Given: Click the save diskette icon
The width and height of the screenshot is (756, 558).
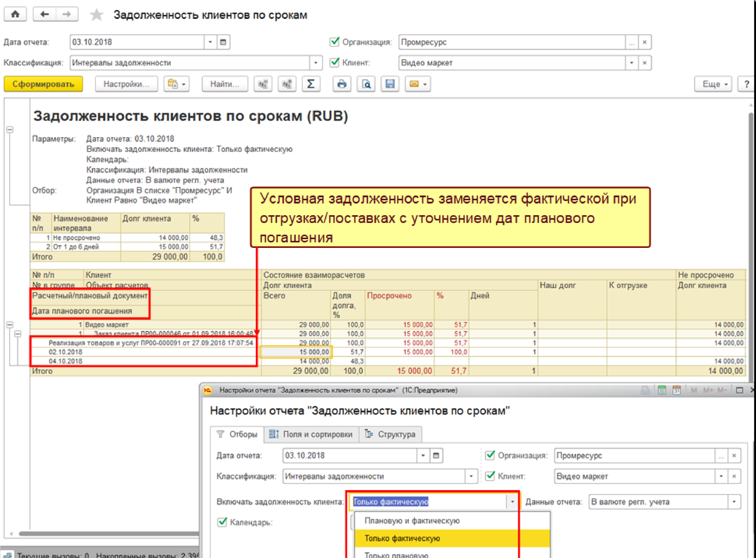Looking at the screenshot, I should point(390,84).
